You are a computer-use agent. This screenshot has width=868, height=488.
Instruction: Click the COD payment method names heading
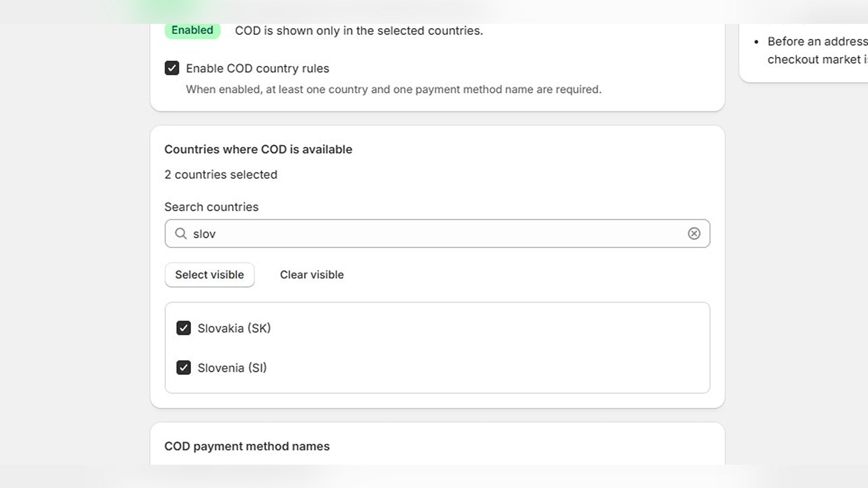pyautogui.click(x=247, y=446)
